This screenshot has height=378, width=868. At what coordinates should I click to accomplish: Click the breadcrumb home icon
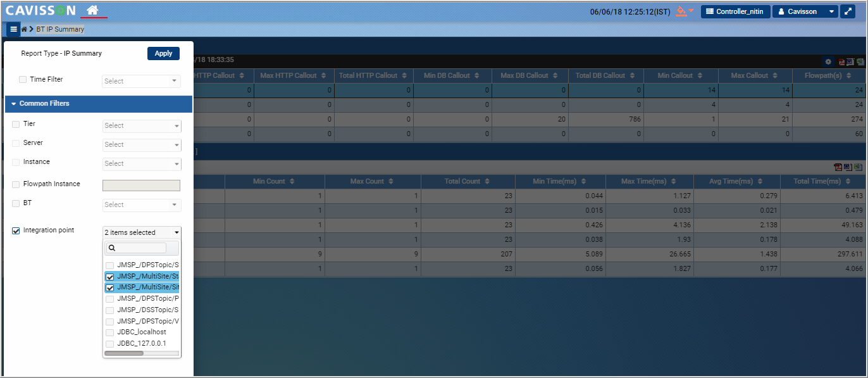(24, 29)
